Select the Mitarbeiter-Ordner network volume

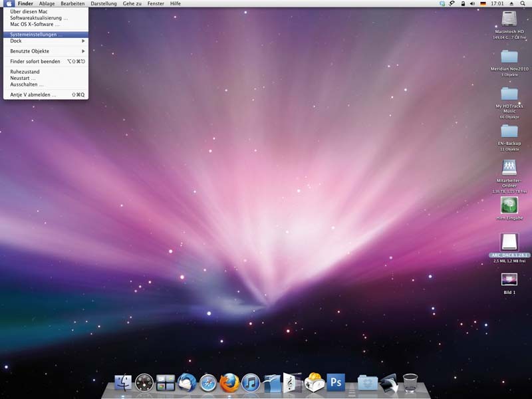tap(509, 168)
